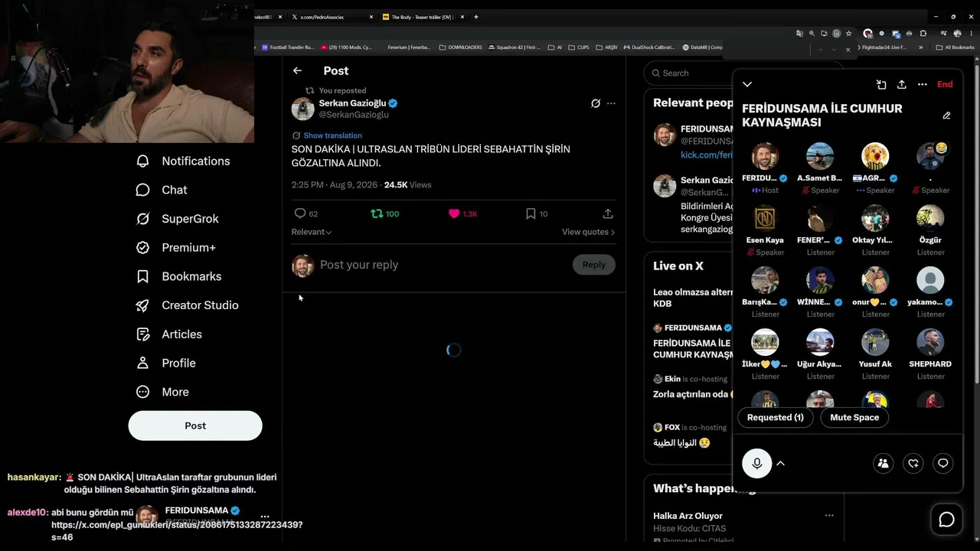Open SuperGrok in the sidebar
This screenshot has width=980, height=551.
pos(178,219)
